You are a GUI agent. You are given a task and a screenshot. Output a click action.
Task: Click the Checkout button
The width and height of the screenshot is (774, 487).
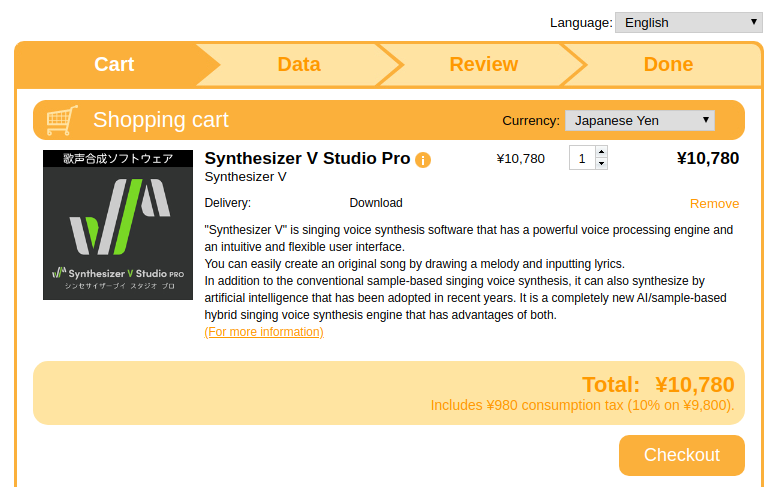pos(682,455)
